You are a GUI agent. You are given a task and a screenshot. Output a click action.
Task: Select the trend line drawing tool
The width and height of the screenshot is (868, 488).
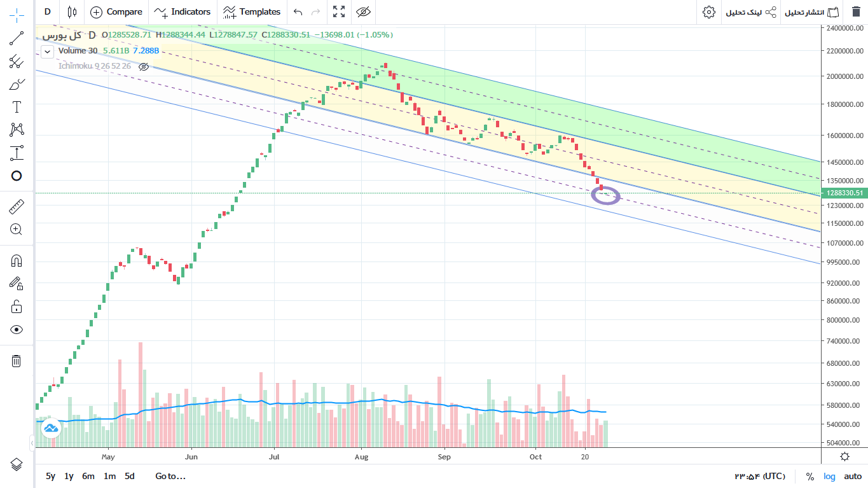click(17, 39)
